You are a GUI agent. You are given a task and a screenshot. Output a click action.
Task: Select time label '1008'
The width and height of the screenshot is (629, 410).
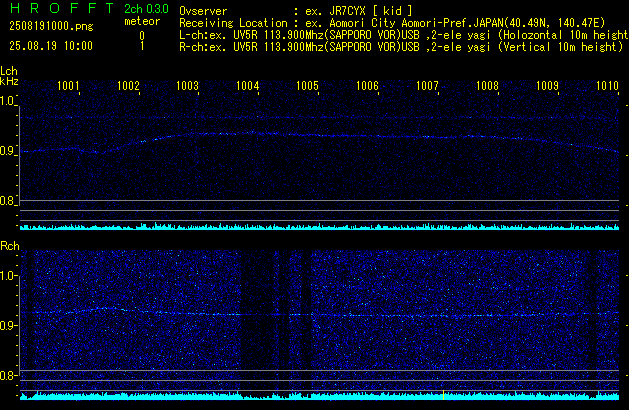point(487,86)
